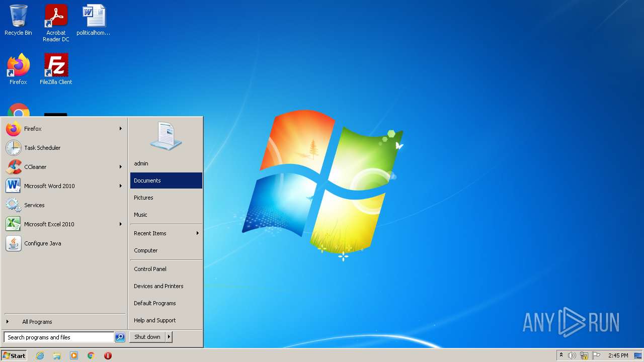The image size is (644, 362).
Task: Expand Microsoft Excel 2010 recent files arrow
Action: tap(121, 224)
